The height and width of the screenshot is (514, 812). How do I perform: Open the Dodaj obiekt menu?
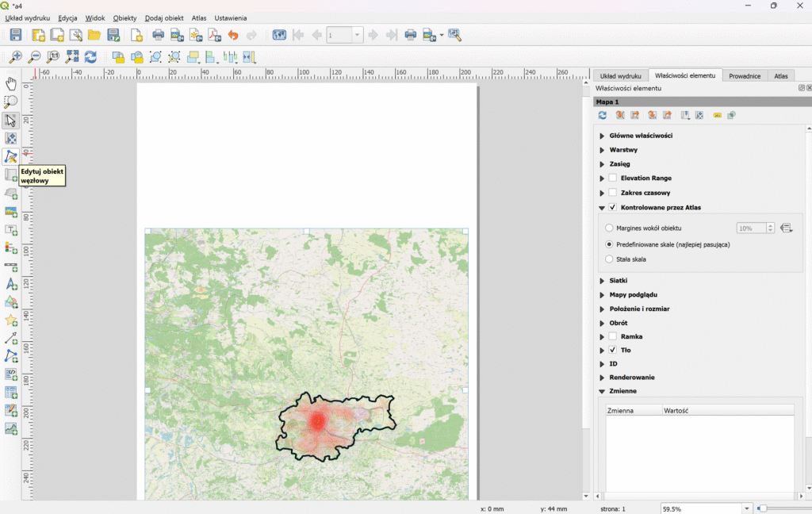(x=164, y=17)
